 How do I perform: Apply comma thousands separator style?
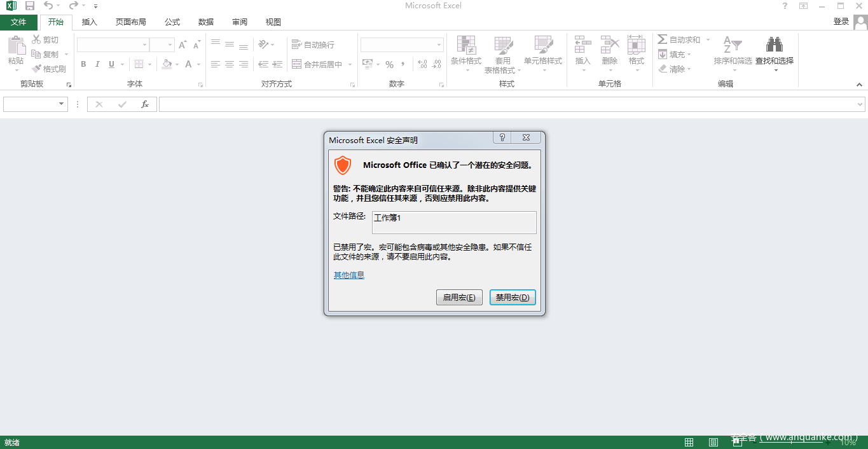pyautogui.click(x=403, y=64)
